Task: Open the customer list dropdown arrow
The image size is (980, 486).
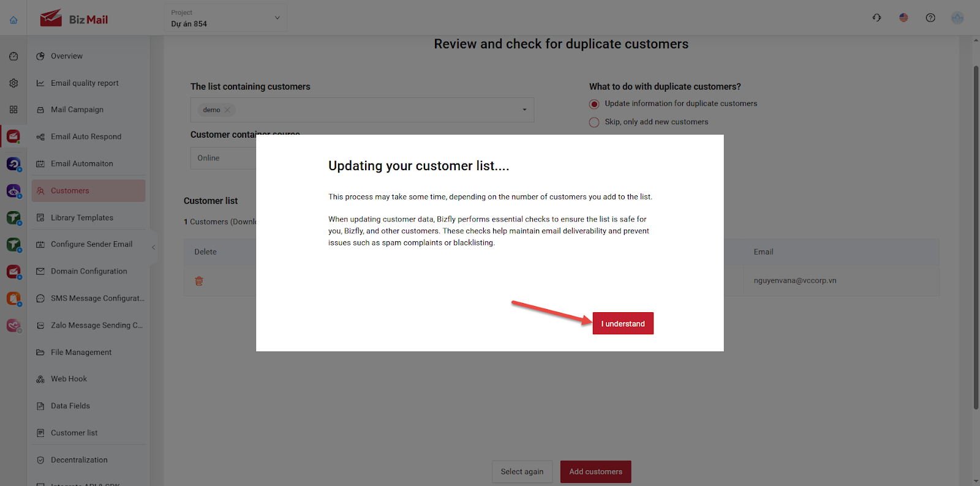Action: (x=524, y=110)
